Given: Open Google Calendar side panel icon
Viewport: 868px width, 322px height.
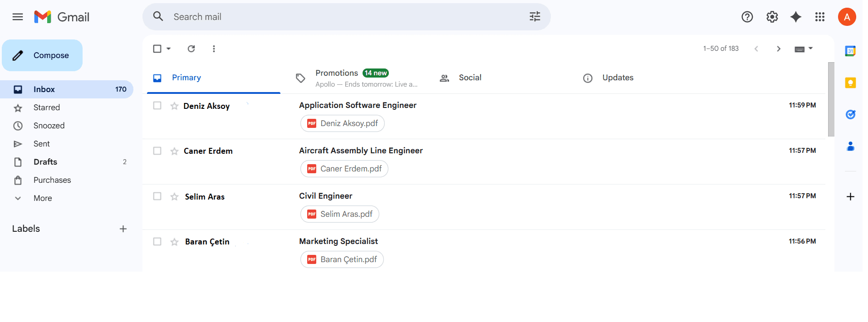Looking at the screenshot, I should point(850,51).
